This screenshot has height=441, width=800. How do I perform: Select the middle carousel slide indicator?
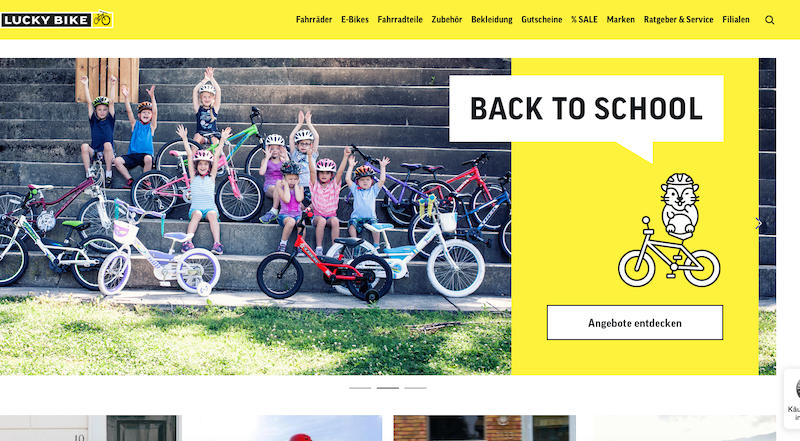pyautogui.click(x=388, y=388)
